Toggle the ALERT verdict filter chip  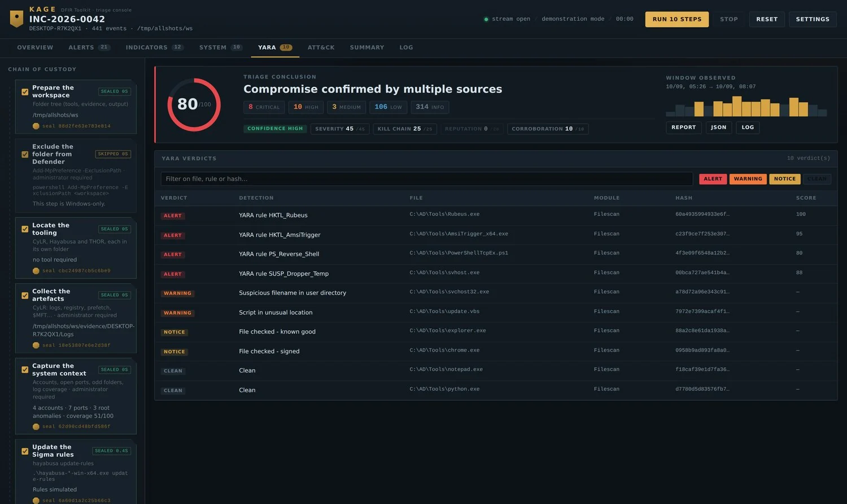pyautogui.click(x=713, y=179)
